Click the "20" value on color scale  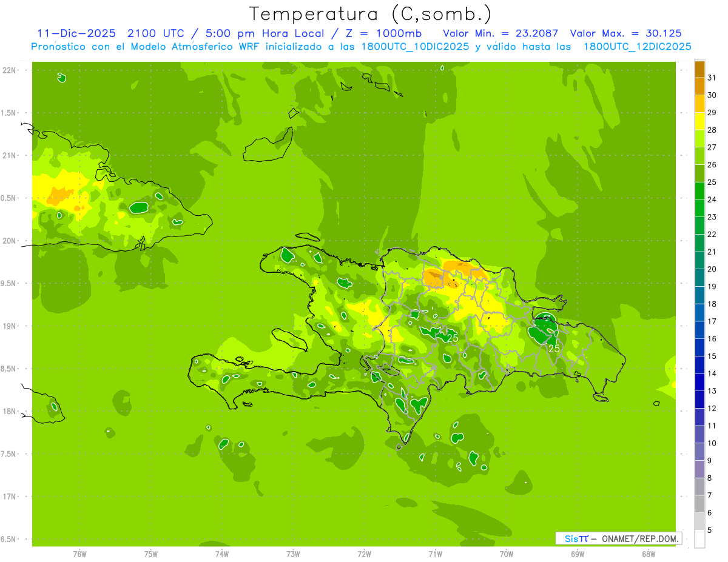712,269
